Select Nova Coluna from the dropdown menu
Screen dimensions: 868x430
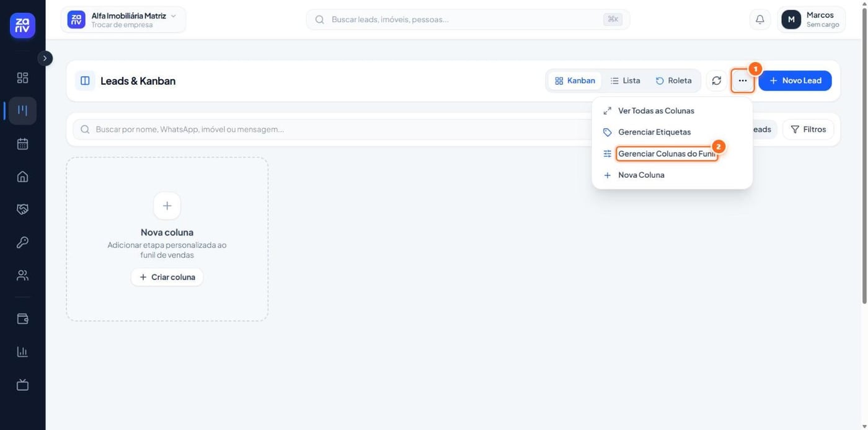tap(672, 175)
